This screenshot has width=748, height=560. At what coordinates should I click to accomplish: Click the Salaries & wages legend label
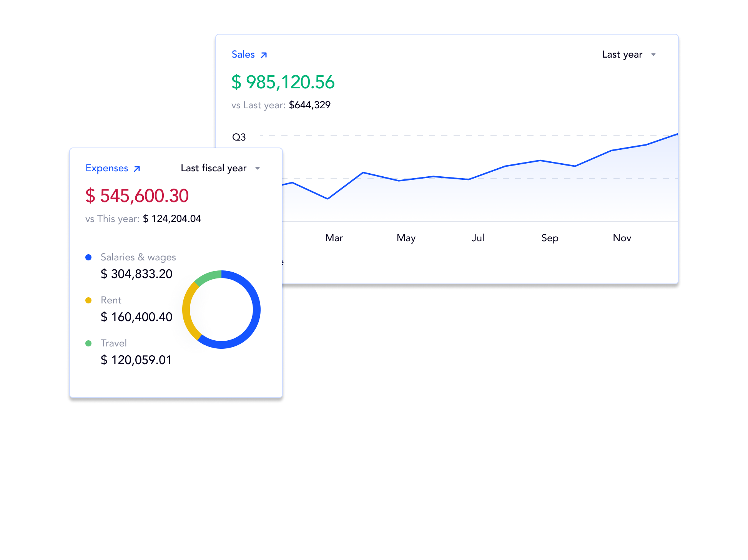pyautogui.click(x=138, y=257)
